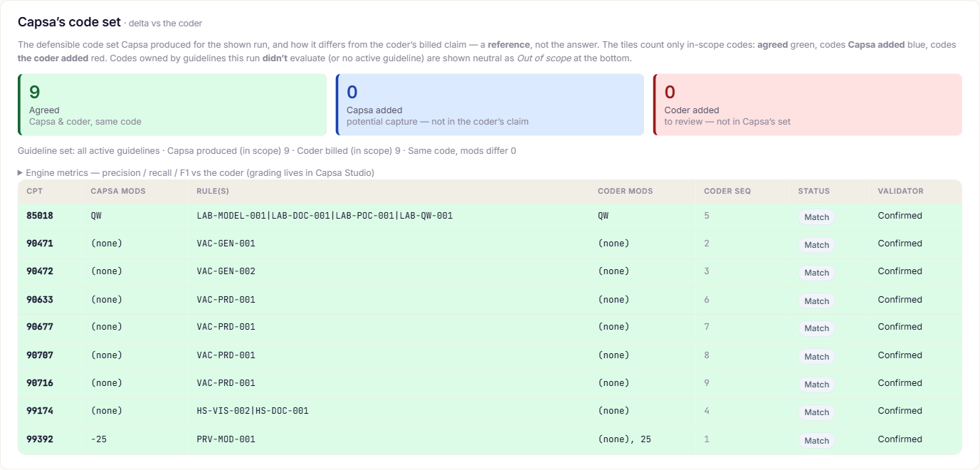Click Confirmed validator in row 90707

pyautogui.click(x=900, y=355)
